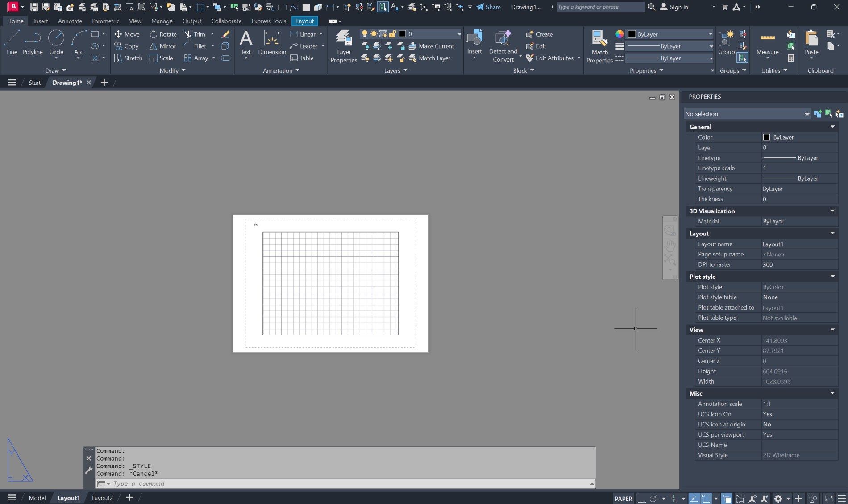Screen dimensions: 848x504
Task: Activate the Trim command
Action: click(195, 34)
